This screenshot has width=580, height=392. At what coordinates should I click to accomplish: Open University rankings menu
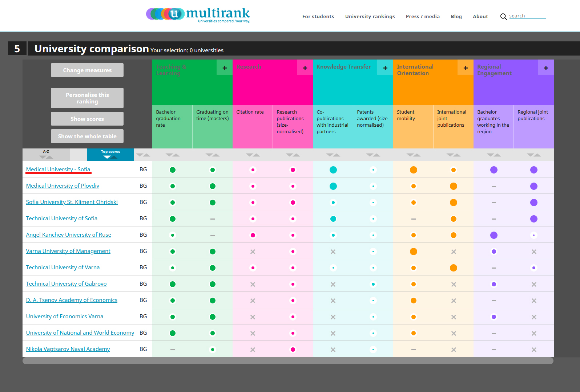370,17
